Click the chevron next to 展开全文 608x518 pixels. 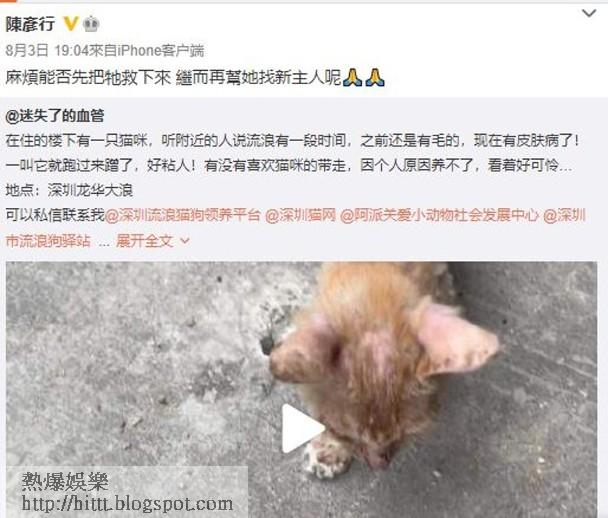pos(185,241)
